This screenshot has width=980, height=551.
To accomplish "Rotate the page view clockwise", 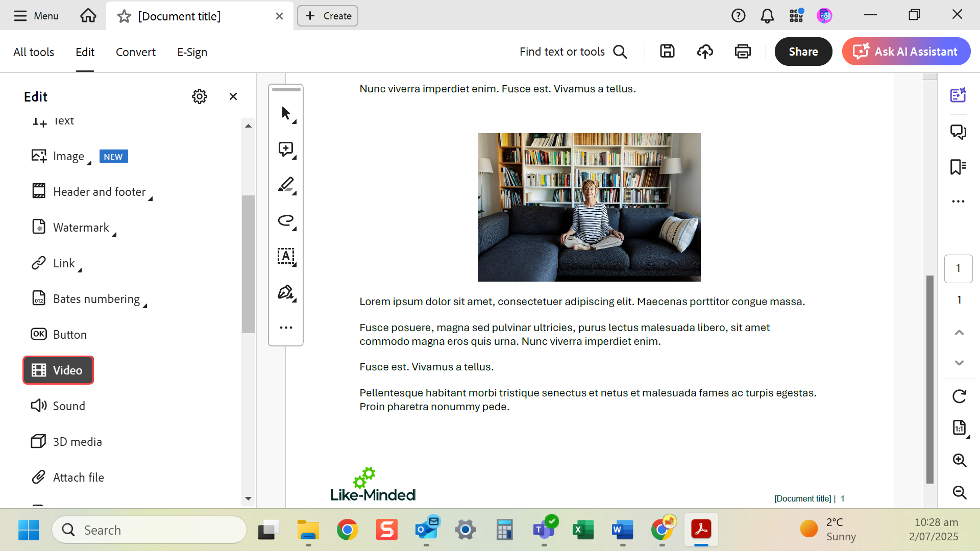I will [959, 396].
